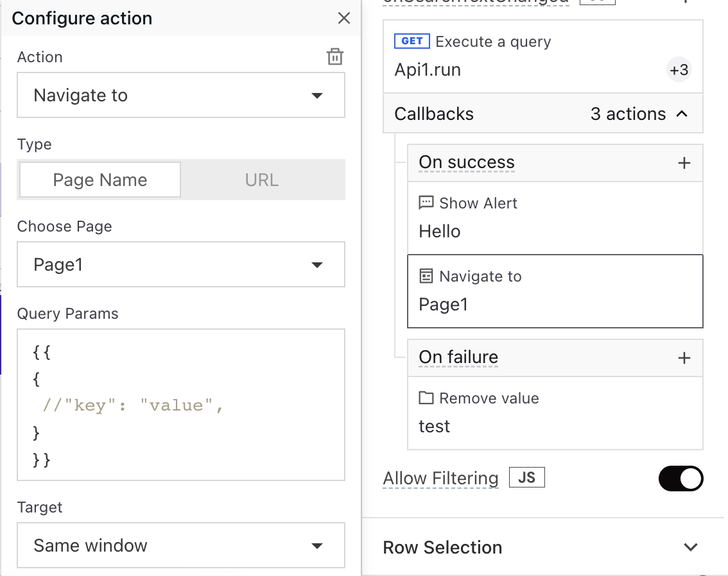Open the Target dropdown showing Same window
This screenshot has width=728, height=576.
[181, 545]
